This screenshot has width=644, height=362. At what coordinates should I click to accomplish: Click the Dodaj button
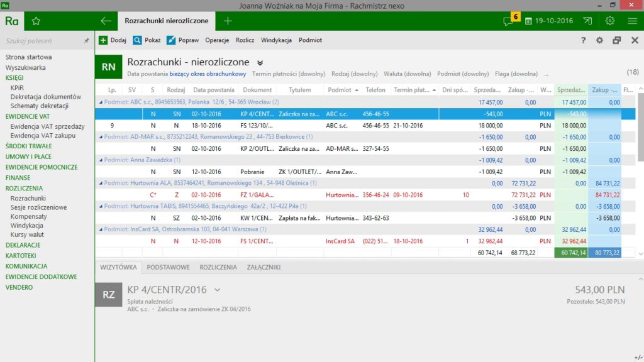[x=113, y=40]
